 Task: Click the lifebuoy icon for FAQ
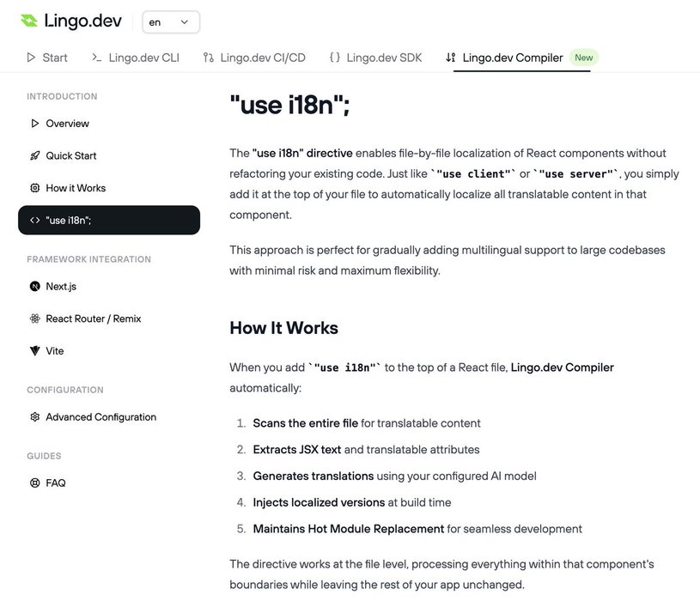point(35,483)
